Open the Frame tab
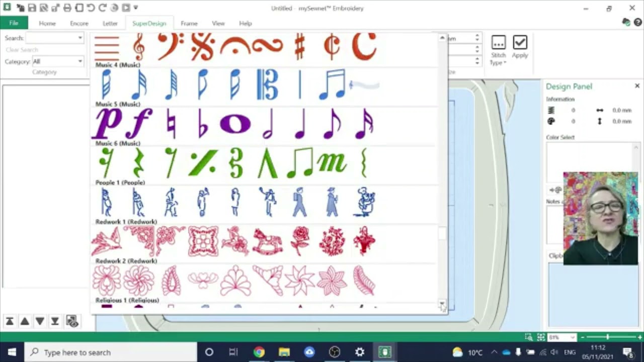Viewport: 644px width, 362px height. pos(189,23)
